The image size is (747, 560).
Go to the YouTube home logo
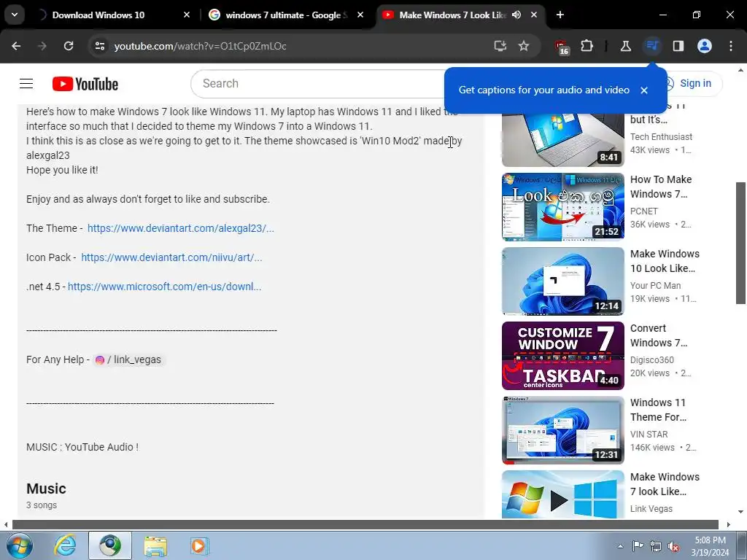point(85,84)
